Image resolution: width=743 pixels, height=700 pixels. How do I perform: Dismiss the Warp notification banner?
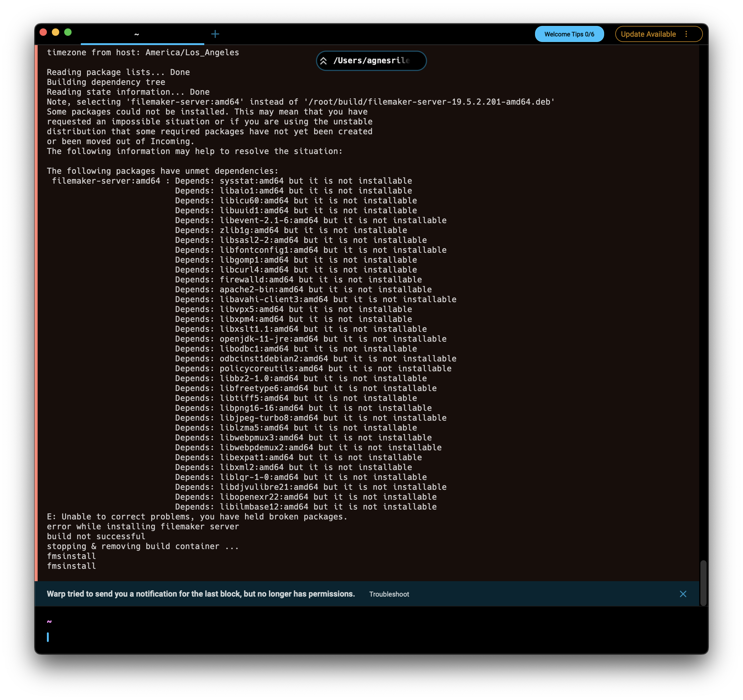tap(683, 594)
